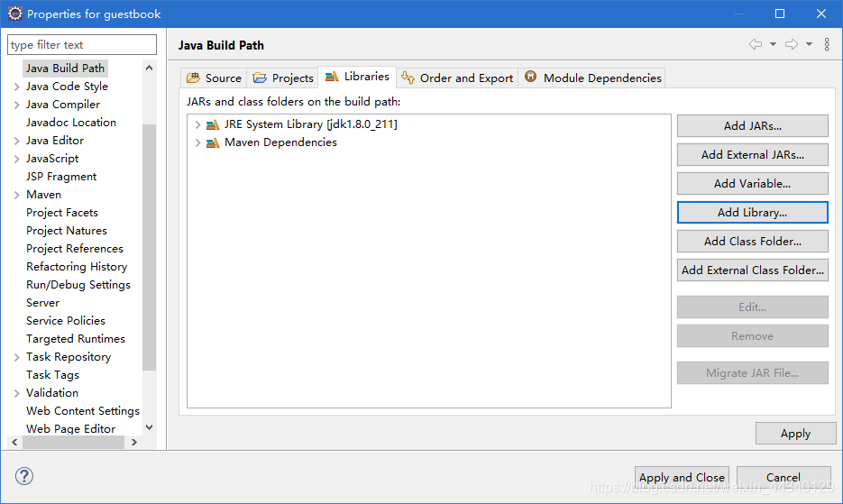843x504 pixels.
Task: Open the Module Dependencies tab
Action: (593, 78)
